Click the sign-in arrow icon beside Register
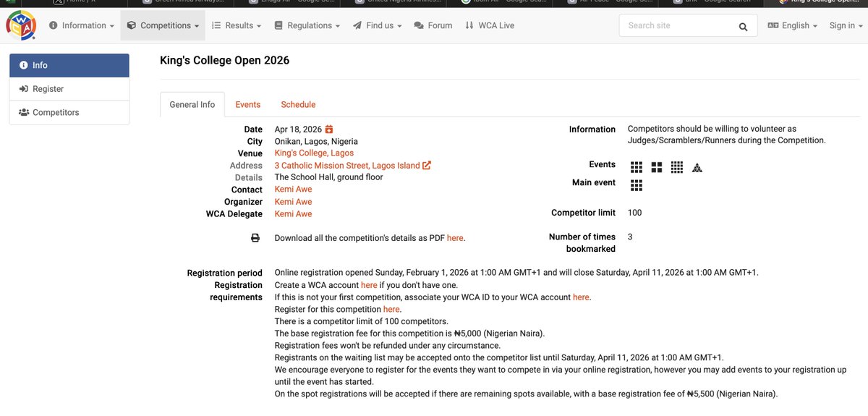The height and width of the screenshot is (416, 868). (24, 89)
